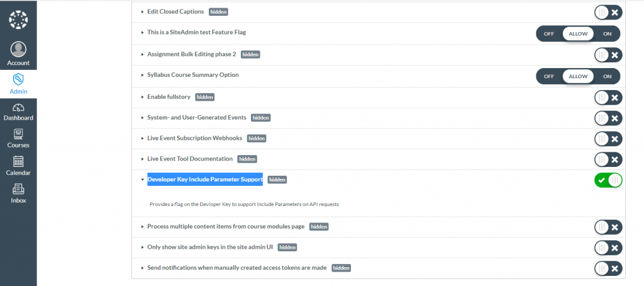This screenshot has height=286, width=644.
Task: Click the Edit Closed Captions feature title
Action: tap(176, 11)
